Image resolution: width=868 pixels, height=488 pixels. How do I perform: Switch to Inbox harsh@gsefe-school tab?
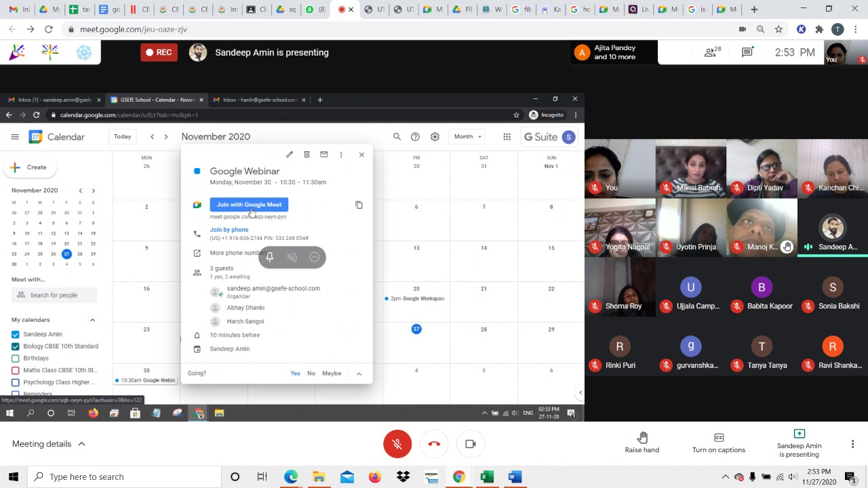tap(260, 100)
